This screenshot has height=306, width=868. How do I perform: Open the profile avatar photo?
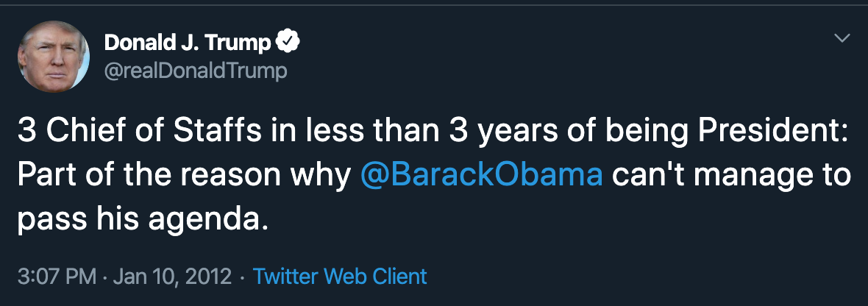[54, 57]
